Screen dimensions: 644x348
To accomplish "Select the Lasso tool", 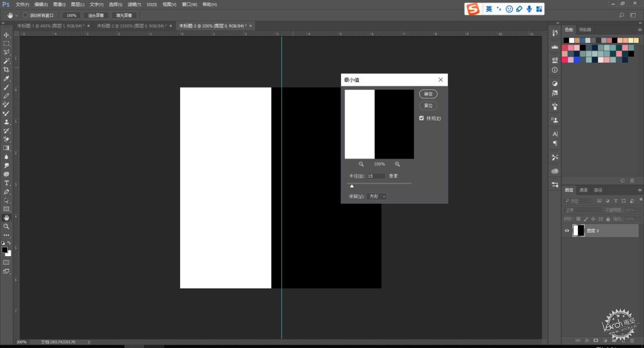I will (6, 52).
